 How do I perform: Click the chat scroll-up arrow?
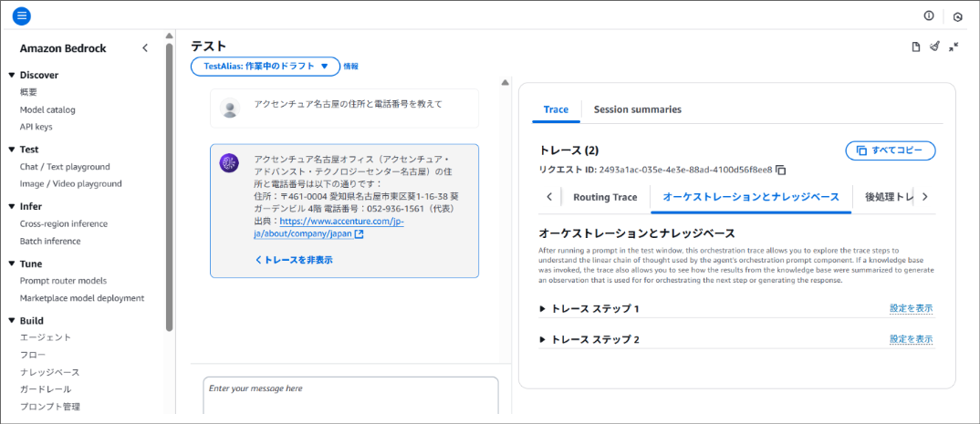(505, 82)
